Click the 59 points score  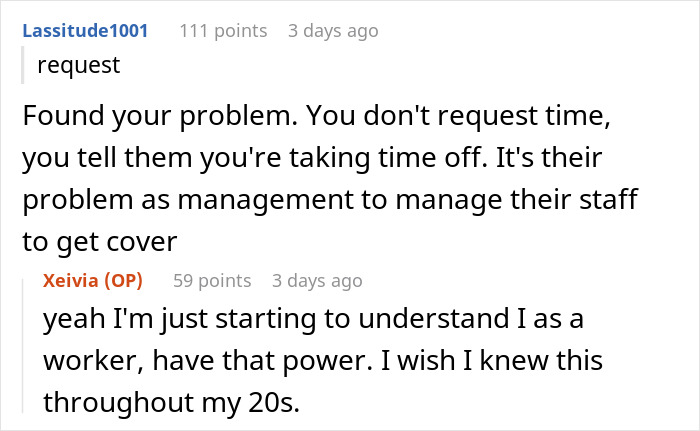[x=214, y=281]
